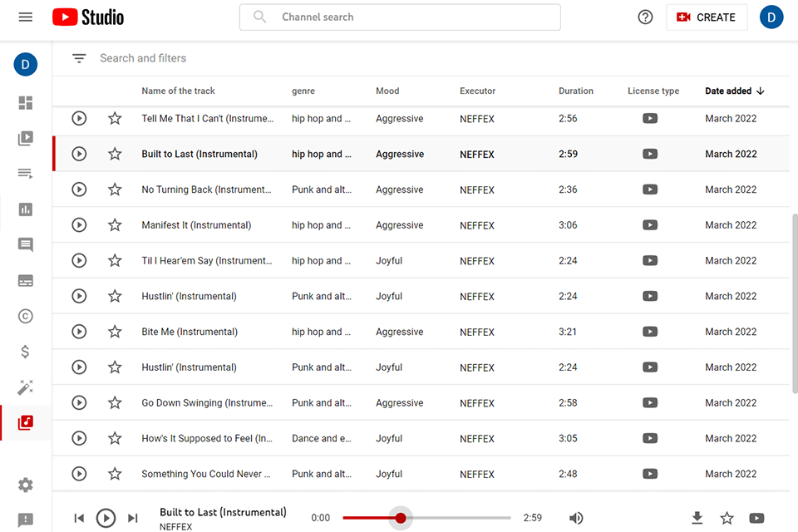
Task: Click the YouTube Studio logo
Action: coord(88,17)
